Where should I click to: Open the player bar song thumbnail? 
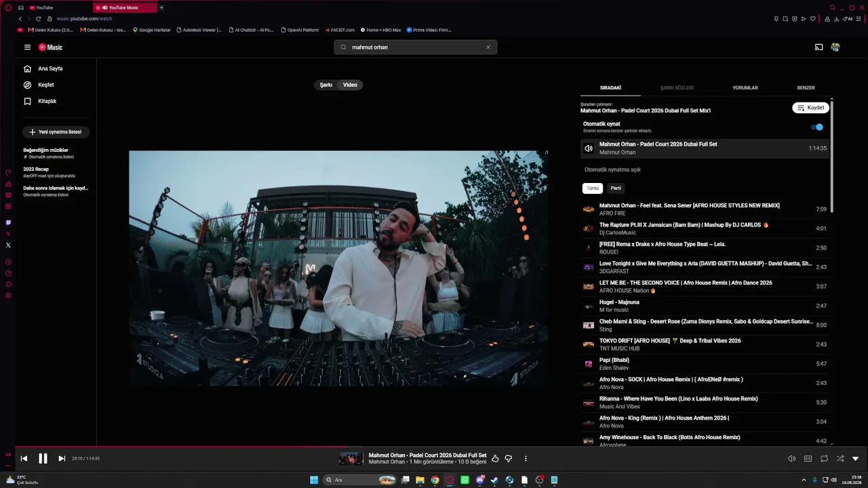point(351,459)
